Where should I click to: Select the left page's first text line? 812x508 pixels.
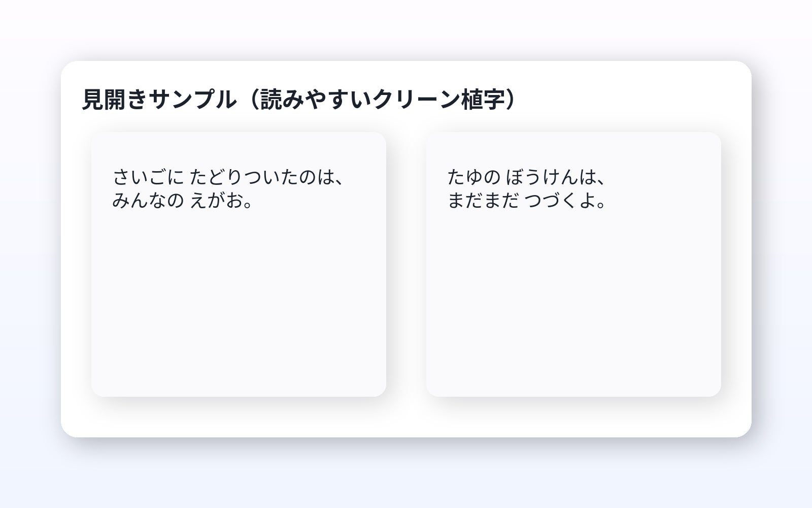point(229,177)
